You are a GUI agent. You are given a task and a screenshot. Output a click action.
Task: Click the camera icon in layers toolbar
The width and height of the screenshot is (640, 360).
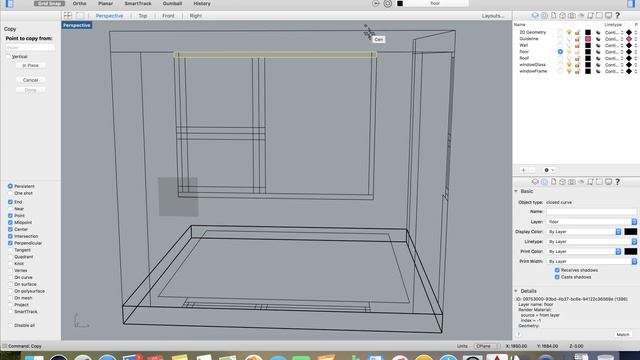coord(572,16)
